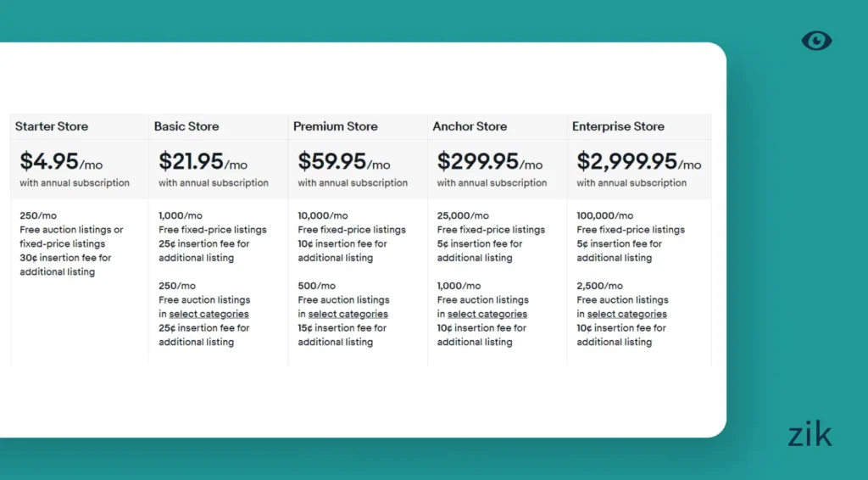Click the 100,000/mo Enterprise fixed-price allowance

[x=605, y=215]
